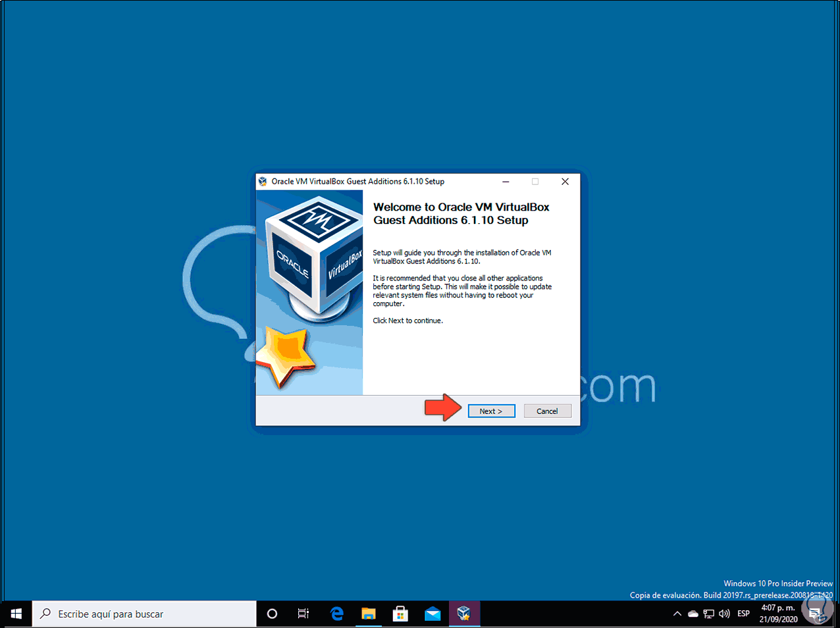Click the 'Click Next to continue.' text
Image resolution: width=840 pixels, height=628 pixels.
tap(408, 321)
